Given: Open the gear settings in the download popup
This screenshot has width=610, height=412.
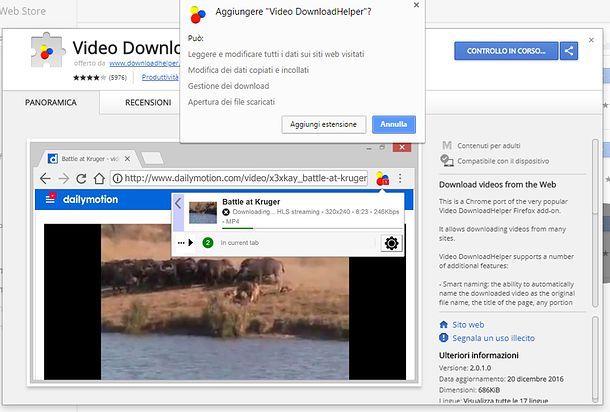Looking at the screenshot, I should tap(391, 243).
